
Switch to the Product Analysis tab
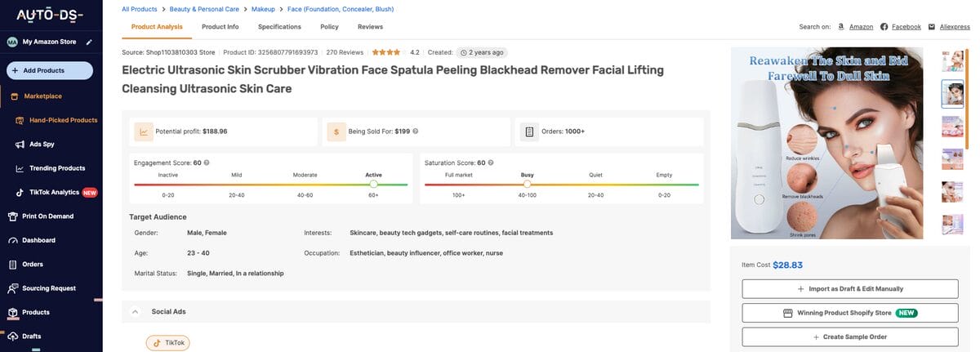(x=157, y=27)
